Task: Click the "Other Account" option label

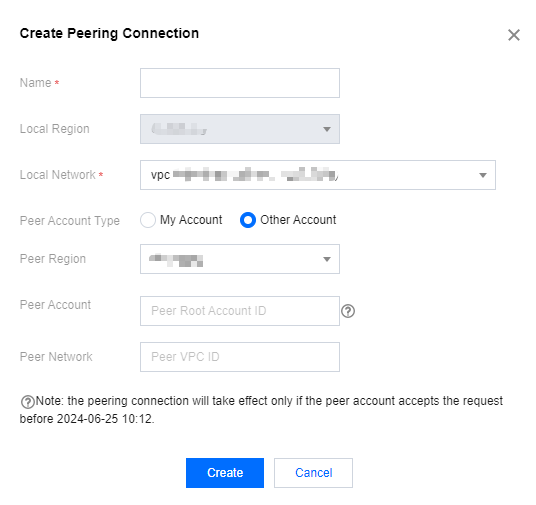Action: [298, 220]
